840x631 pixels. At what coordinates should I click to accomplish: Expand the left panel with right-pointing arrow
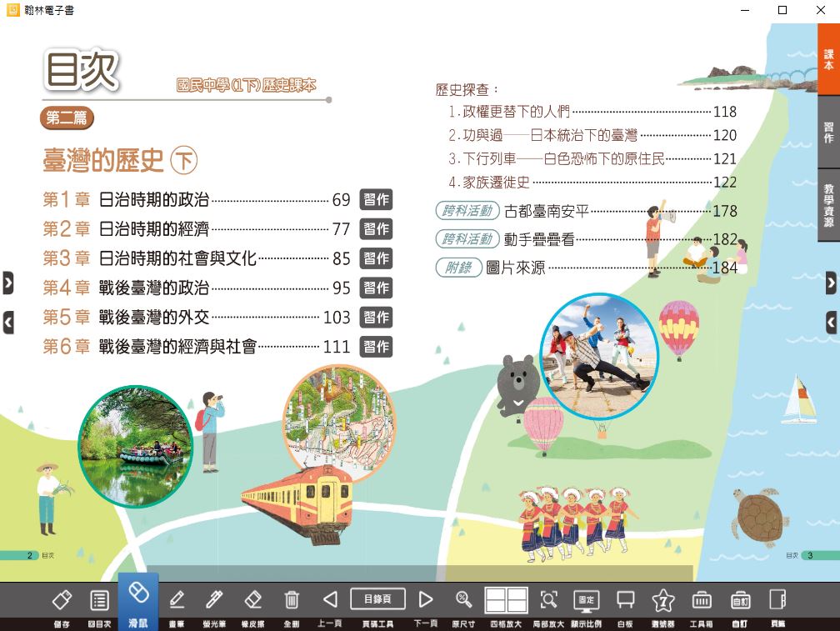pyautogui.click(x=8, y=283)
